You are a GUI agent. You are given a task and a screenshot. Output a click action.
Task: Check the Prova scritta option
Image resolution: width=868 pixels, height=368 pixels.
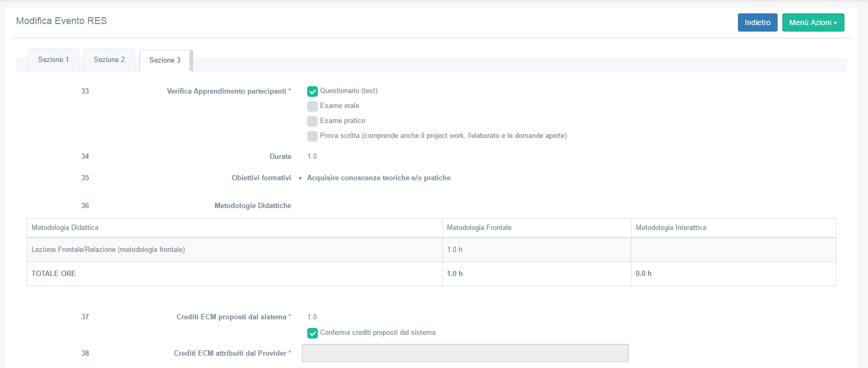point(313,136)
